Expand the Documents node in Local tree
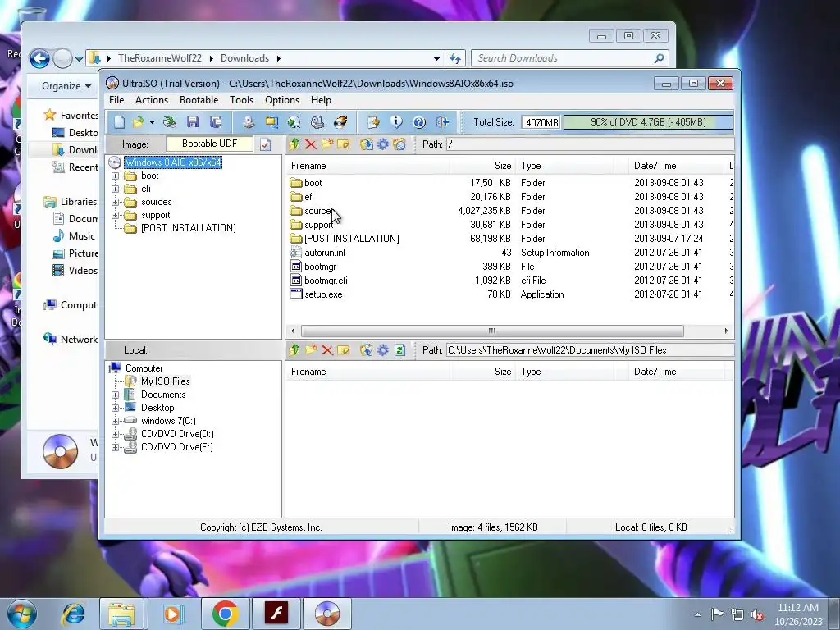The height and width of the screenshot is (630, 840). pyautogui.click(x=115, y=395)
